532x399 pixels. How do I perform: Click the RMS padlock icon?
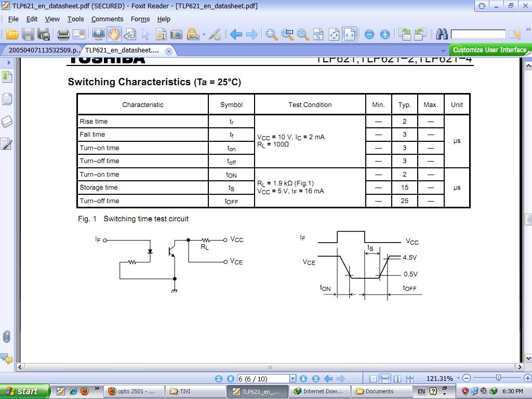193,34
